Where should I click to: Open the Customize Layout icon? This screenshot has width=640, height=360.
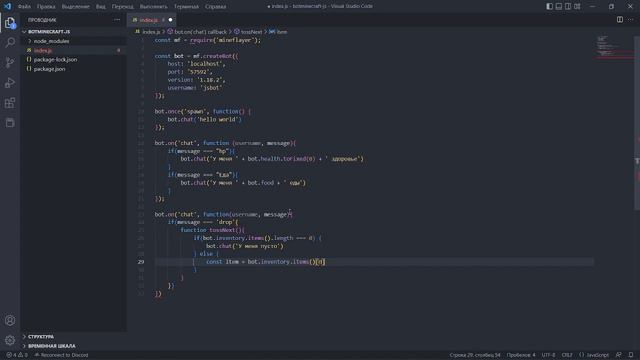coord(577,6)
